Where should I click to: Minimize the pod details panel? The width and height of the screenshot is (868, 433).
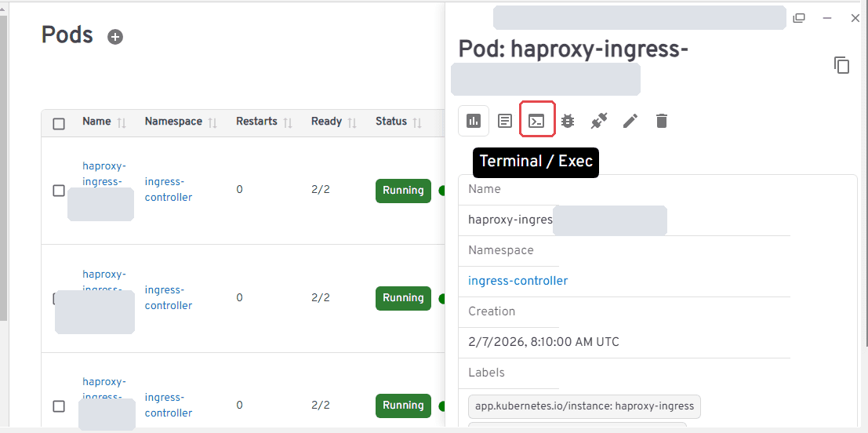point(827,18)
